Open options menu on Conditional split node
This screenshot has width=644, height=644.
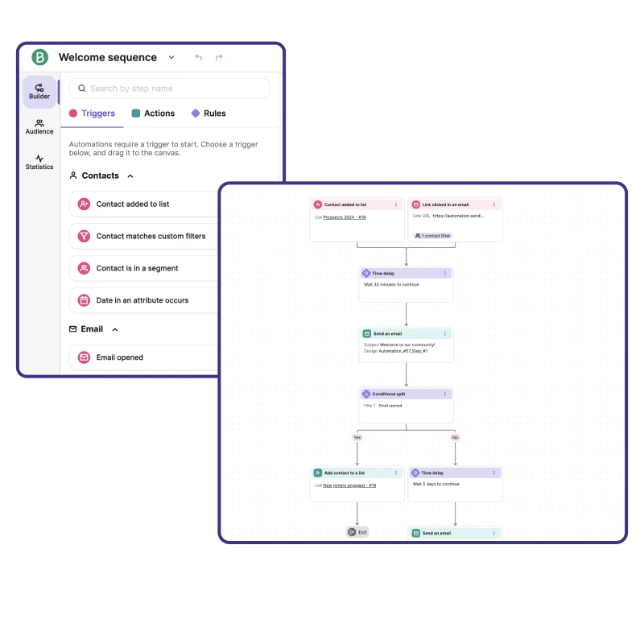[444, 394]
